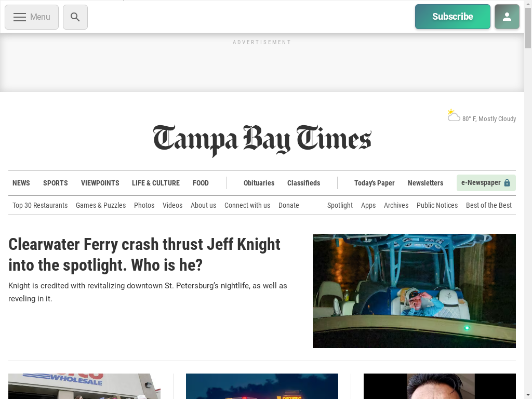
Task: Go to Games & Puzzles
Action: [x=101, y=205]
